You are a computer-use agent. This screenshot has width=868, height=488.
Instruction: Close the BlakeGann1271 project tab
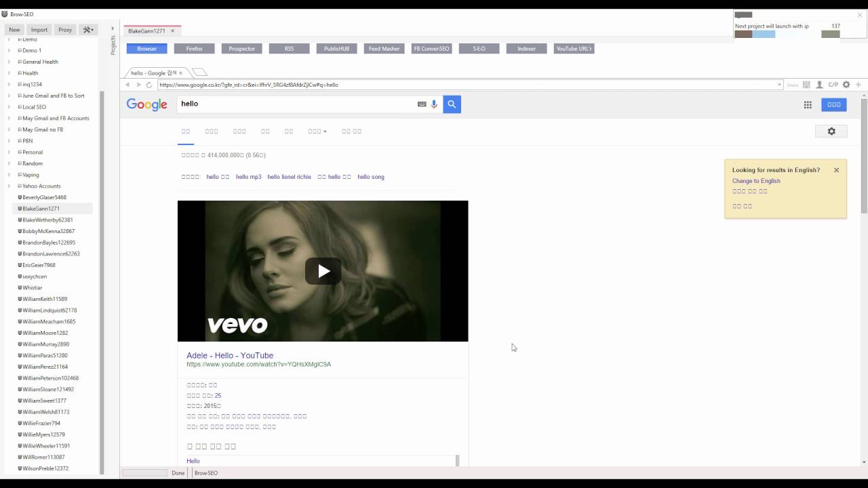coord(173,30)
